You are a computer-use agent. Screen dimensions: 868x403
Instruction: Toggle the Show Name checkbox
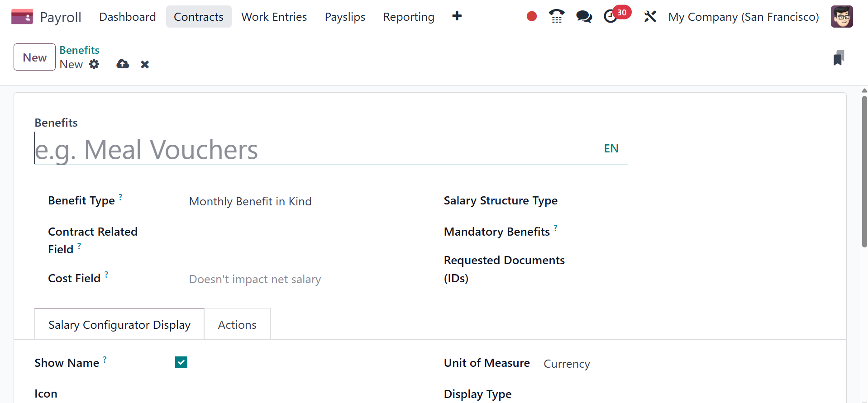(181, 362)
